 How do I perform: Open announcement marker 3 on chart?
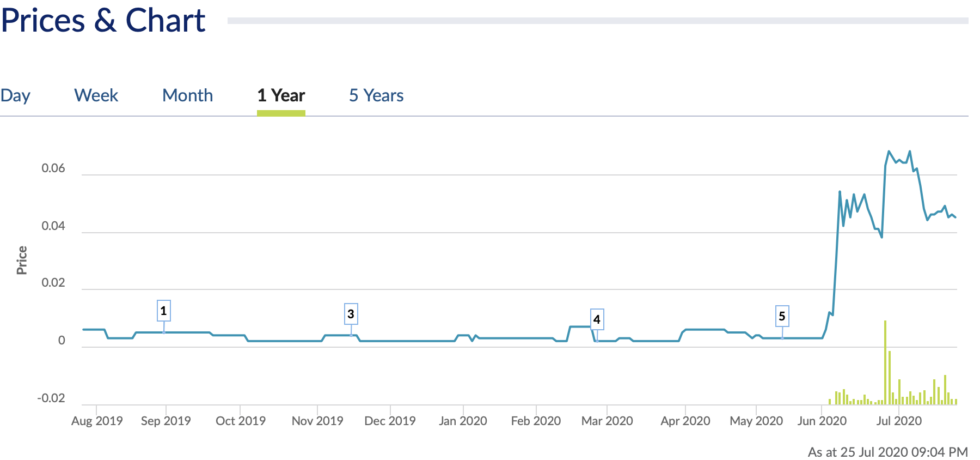[x=351, y=314]
